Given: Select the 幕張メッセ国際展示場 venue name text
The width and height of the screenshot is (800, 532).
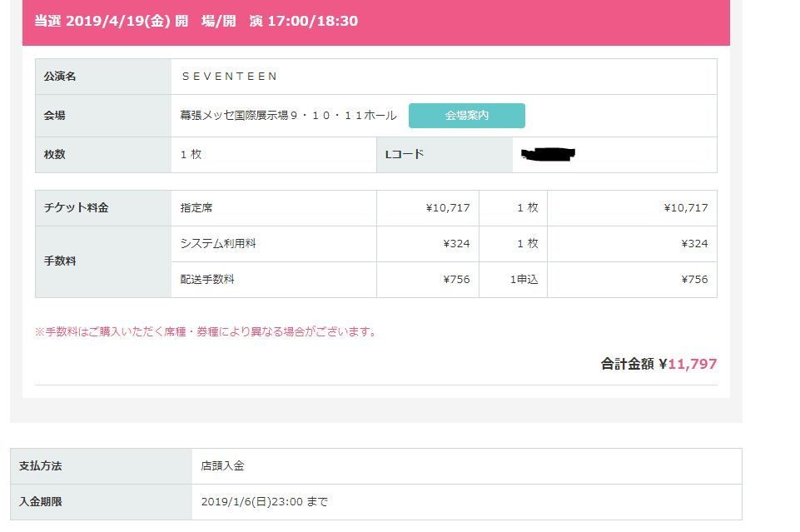Looking at the screenshot, I should (x=288, y=116).
